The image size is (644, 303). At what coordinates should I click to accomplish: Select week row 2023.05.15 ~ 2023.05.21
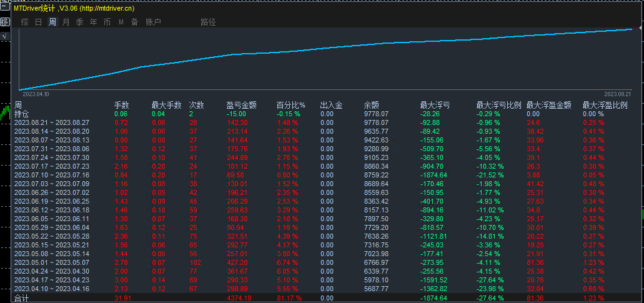tap(327, 245)
